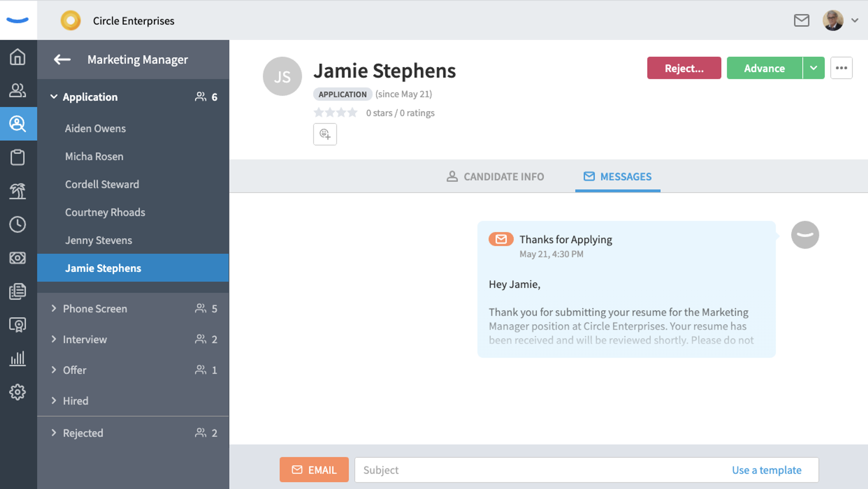Open the clock time tracking icon
Viewport: 868px width, 489px height.
click(x=18, y=224)
